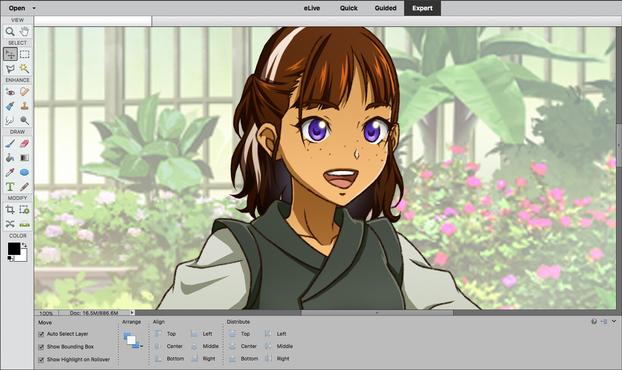Open the tool options panel menu icon

coord(604,322)
